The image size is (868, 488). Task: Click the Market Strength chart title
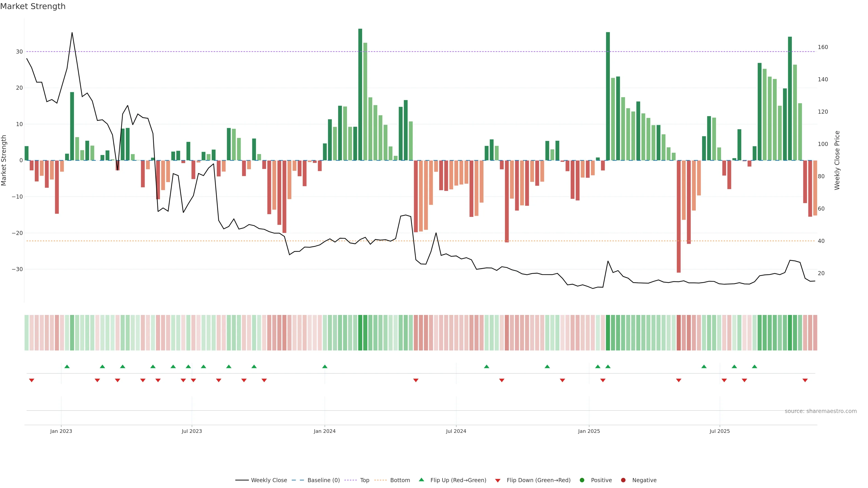(33, 6)
